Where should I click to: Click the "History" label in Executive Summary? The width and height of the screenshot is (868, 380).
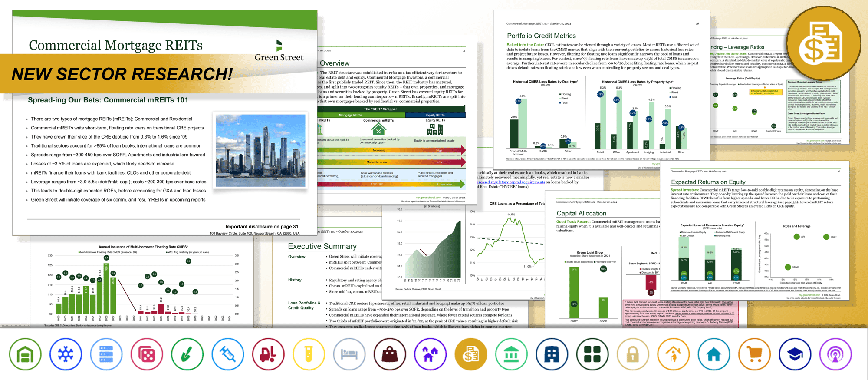coord(295,280)
